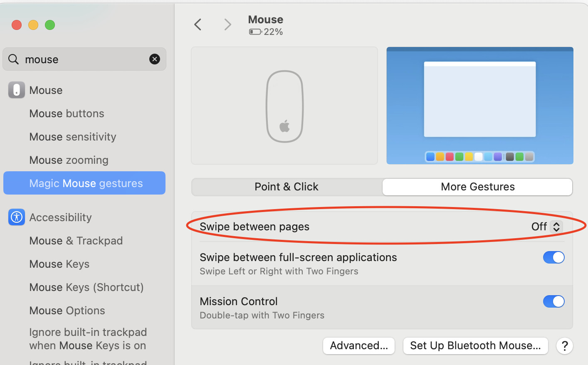The image size is (588, 365).
Task: Clear the search field text
Action: point(155,59)
